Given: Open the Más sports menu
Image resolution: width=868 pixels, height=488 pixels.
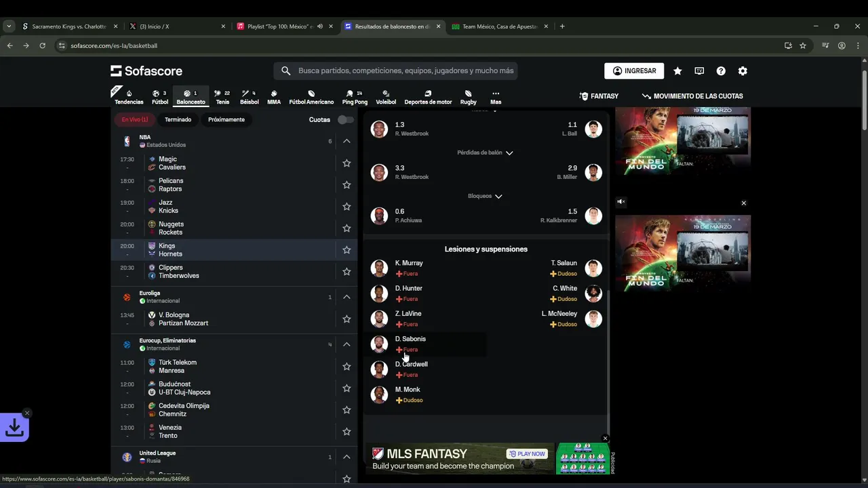Looking at the screenshot, I should pyautogui.click(x=496, y=97).
